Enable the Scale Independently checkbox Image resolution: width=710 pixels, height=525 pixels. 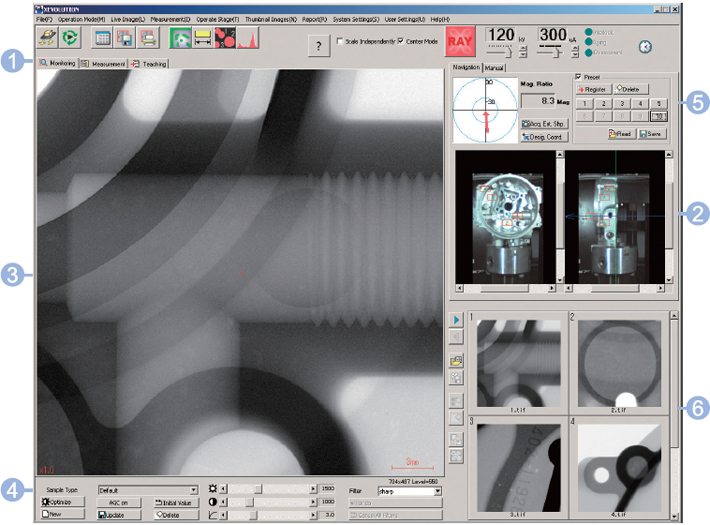[x=341, y=41]
